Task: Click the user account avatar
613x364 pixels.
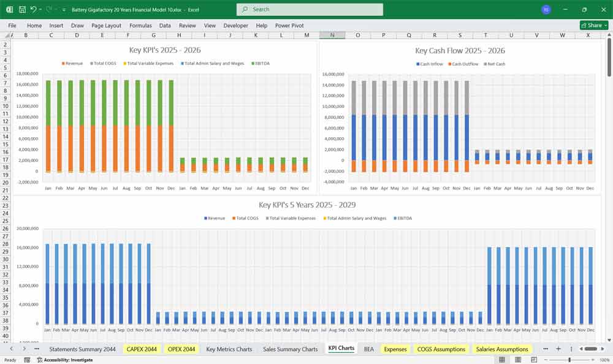Action: [x=546, y=10]
